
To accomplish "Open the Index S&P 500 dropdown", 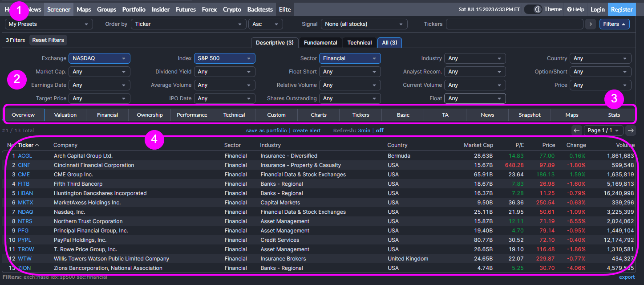I will pos(225,58).
